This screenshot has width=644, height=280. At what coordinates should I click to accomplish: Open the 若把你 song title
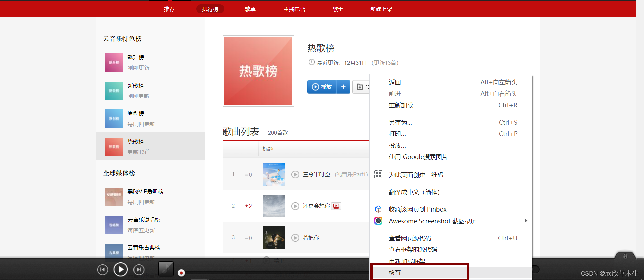(311, 238)
